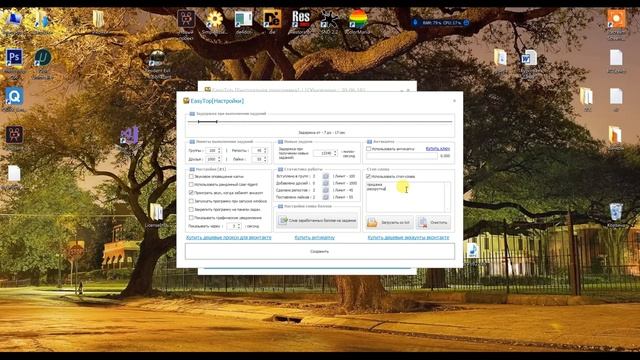Enable the use anticaptcha checkbox

pos(369,149)
